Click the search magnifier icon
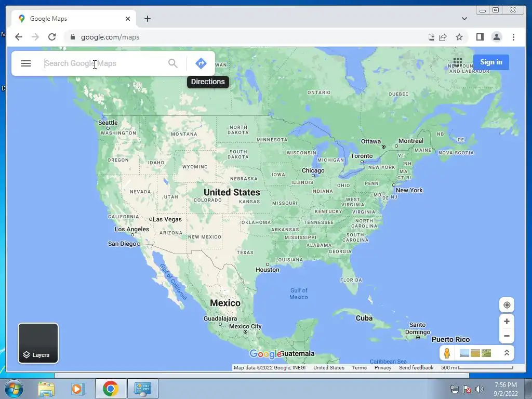Image resolution: width=532 pixels, height=399 pixels. [x=172, y=63]
